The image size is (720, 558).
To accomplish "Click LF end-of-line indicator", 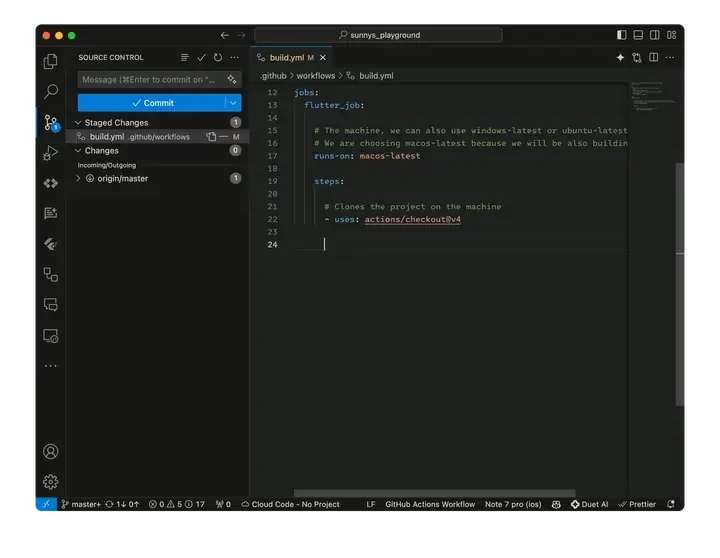I will point(371,504).
